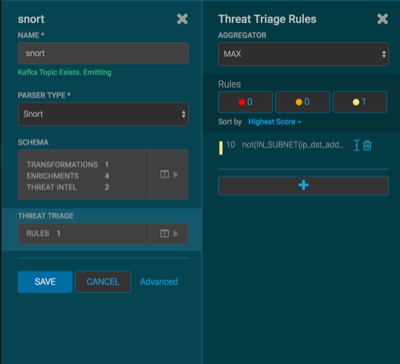Save the snort sensor configuration
The height and width of the screenshot is (364, 400).
(x=45, y=282)
